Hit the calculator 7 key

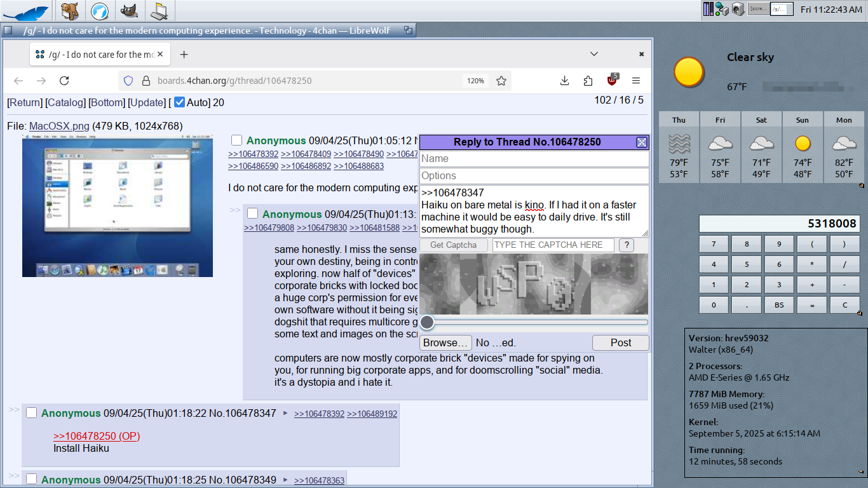pos(714,244)
